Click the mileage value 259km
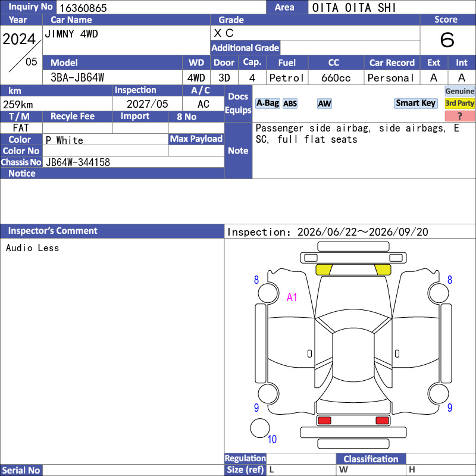This screenshot has width=476, height=476. click(18, 105)
